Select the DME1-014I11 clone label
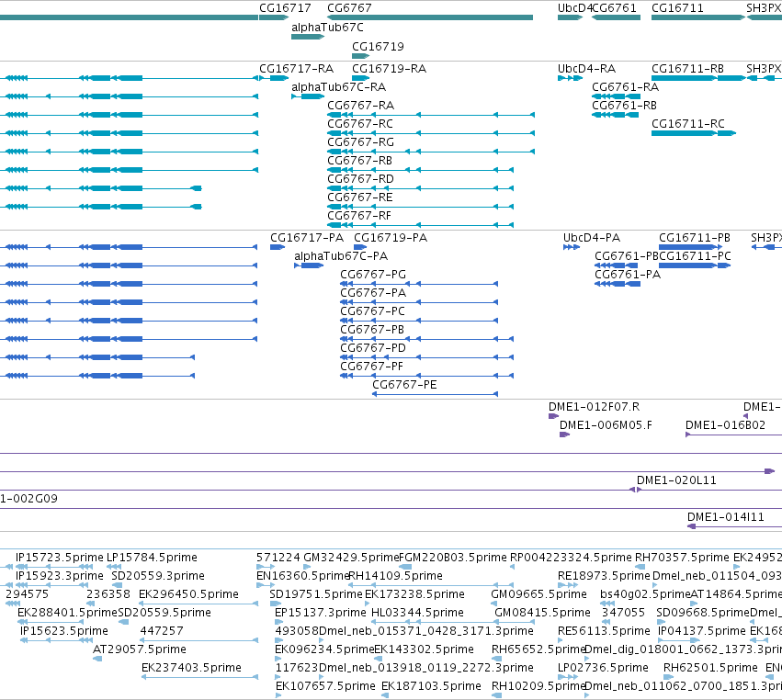This screenshot has height=700, width=782. (726, 516)
